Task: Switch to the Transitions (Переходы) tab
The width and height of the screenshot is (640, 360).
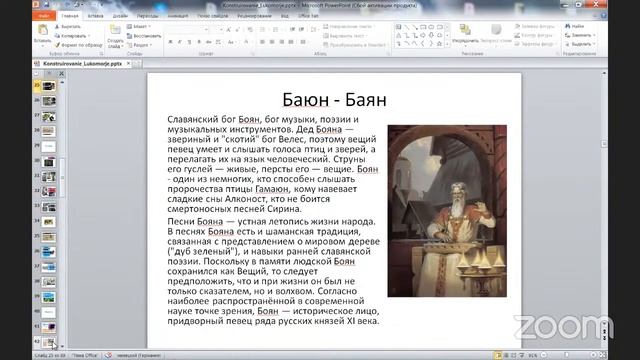Action: (147, 16)
